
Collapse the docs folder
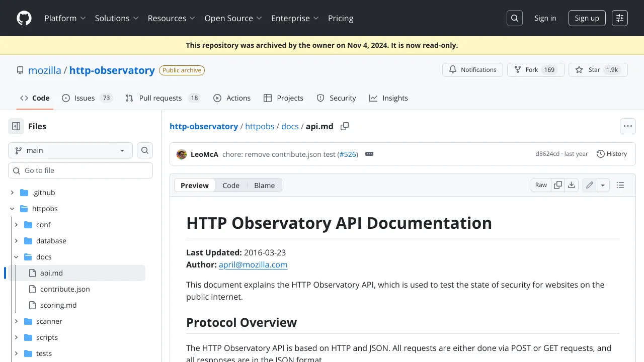tap(16, 257)
